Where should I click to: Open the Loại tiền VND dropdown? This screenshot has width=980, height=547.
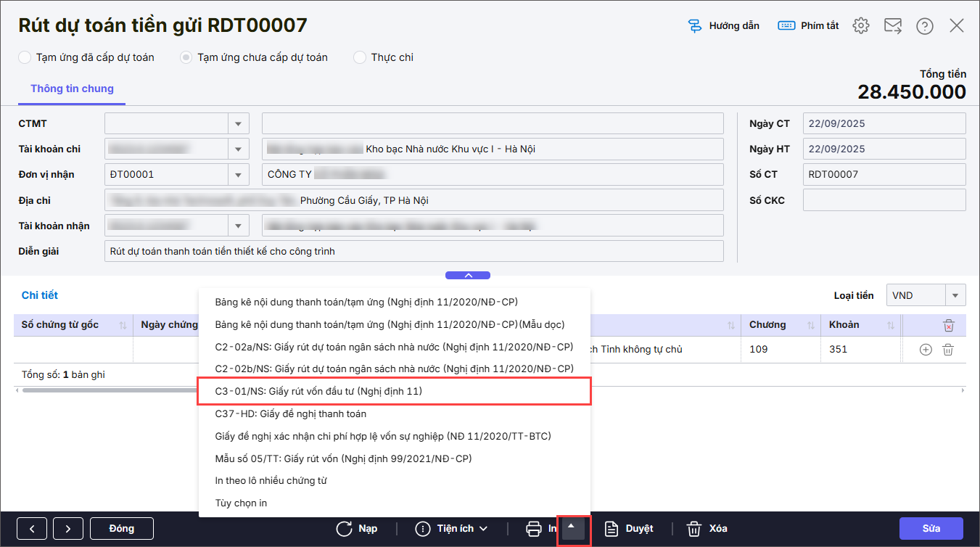click(x=955, y=295)
